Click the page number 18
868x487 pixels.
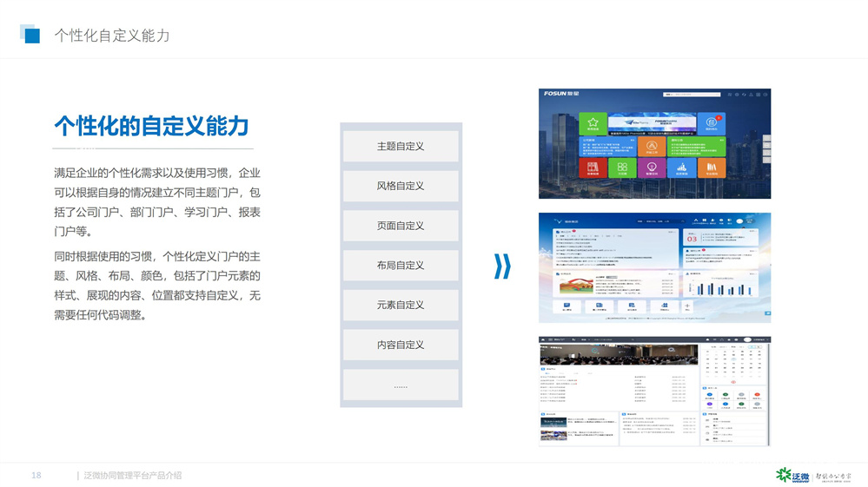coord(36,475)
